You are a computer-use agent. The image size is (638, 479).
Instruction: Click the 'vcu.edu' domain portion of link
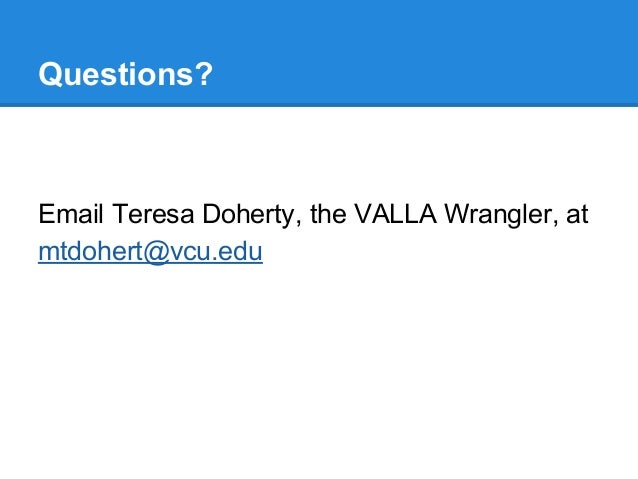216,252
